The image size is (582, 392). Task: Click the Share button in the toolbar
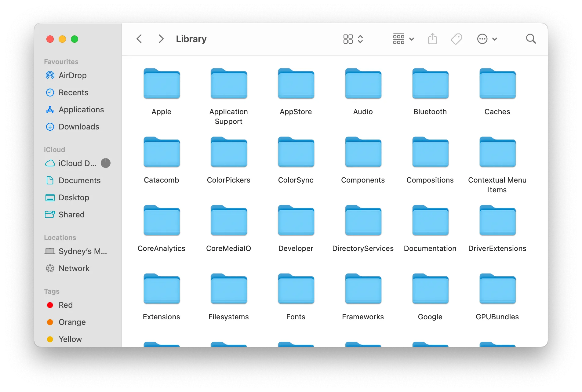click(x=432, y=39)
